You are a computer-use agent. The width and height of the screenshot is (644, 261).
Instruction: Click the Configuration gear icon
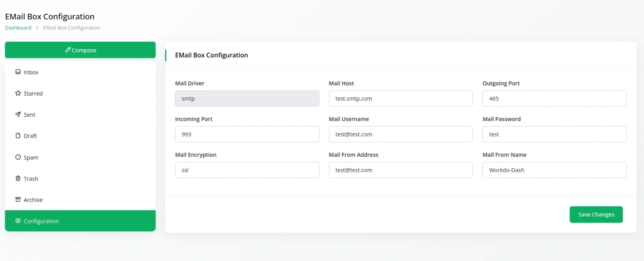(18, 221)
